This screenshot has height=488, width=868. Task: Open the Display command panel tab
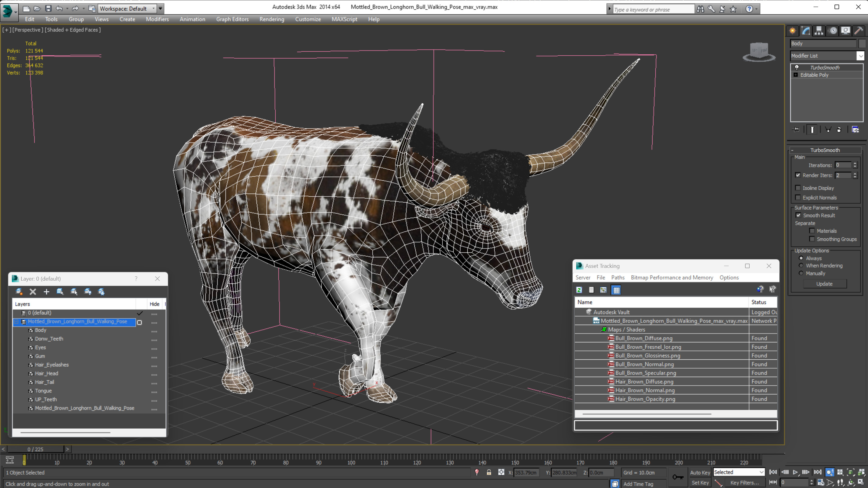point(845,31)
